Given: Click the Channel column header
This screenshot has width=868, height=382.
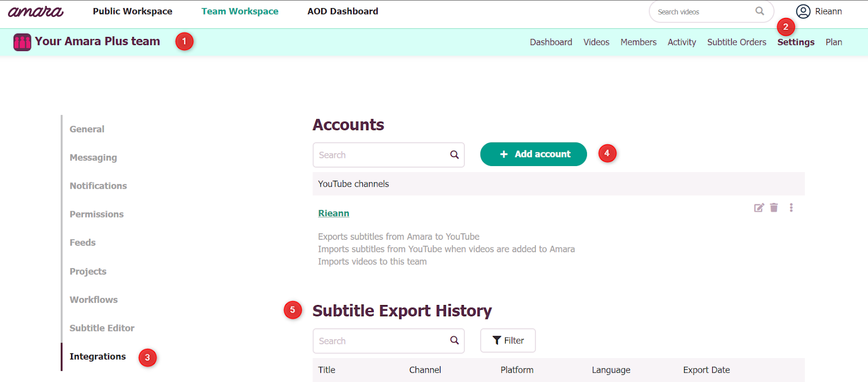Looking at the screenshot, I should point(425,370).
